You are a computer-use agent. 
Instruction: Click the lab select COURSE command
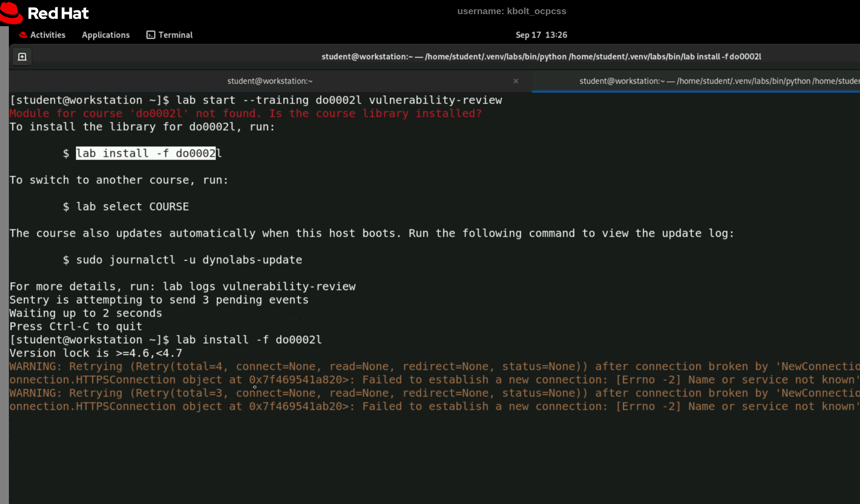[132, 207]
